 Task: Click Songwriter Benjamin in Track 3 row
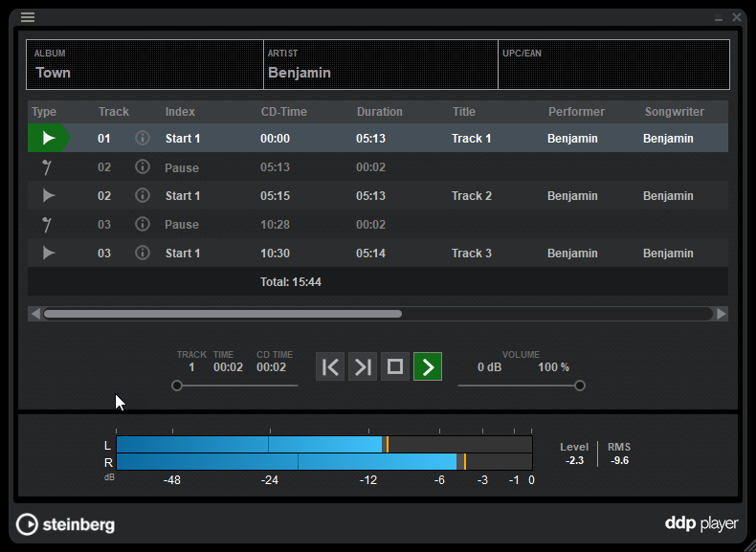coord(668,254)
